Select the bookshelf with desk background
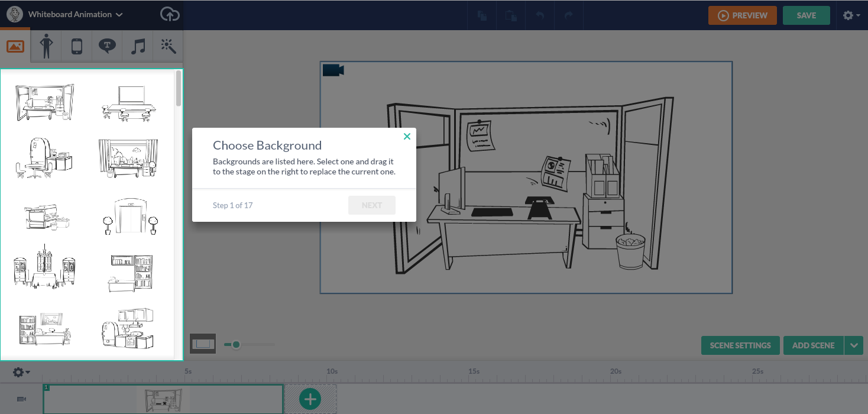 (131, 273)
